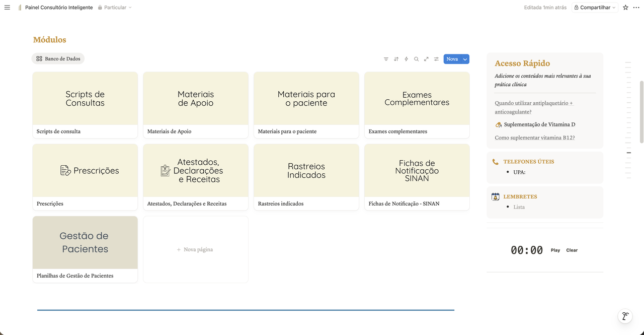Search the database using the magnifier icon

(x=416, y=59)
